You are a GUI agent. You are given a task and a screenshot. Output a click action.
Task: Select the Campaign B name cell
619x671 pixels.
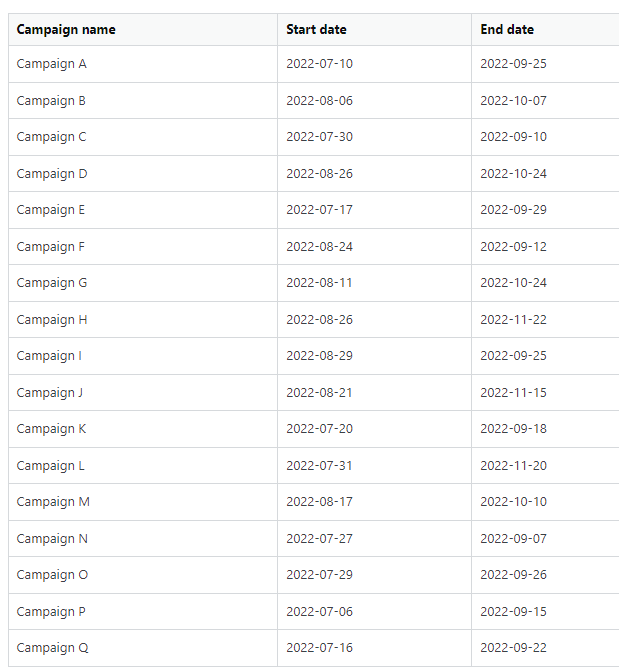[x=52, y=100]
